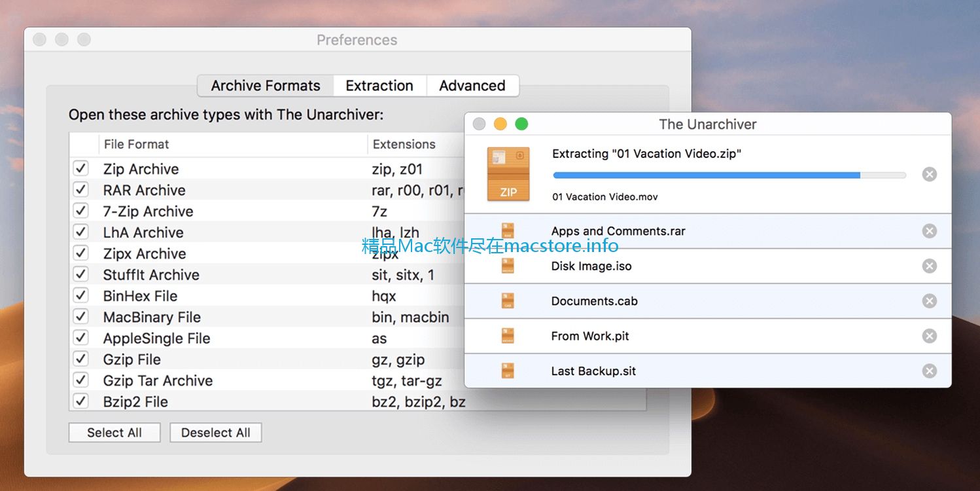
Task: Cancel extraction of 01 Vacation Video.zip
Action: click(929, 174)
